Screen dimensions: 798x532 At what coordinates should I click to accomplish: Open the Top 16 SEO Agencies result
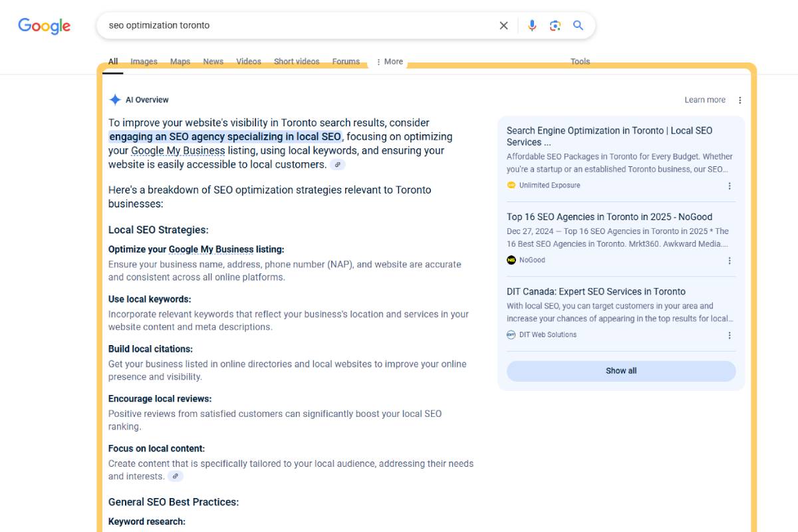pos(610,217)
